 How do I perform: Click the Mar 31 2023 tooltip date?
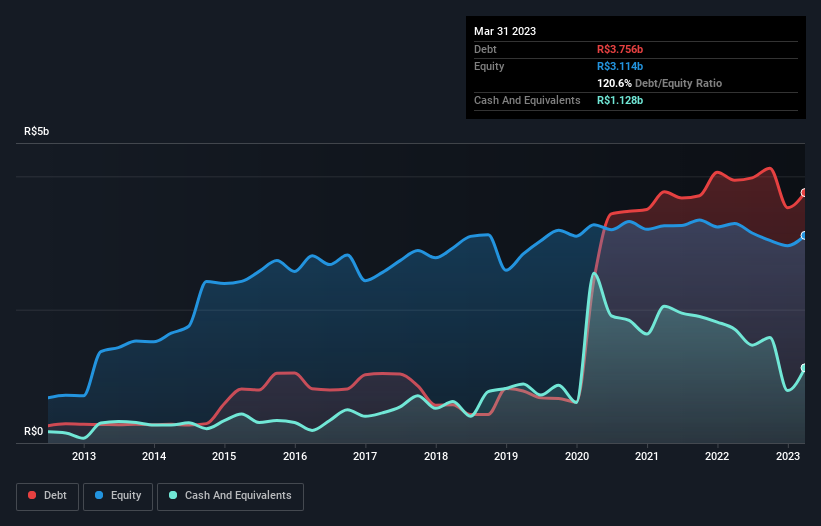coord(505,31)
